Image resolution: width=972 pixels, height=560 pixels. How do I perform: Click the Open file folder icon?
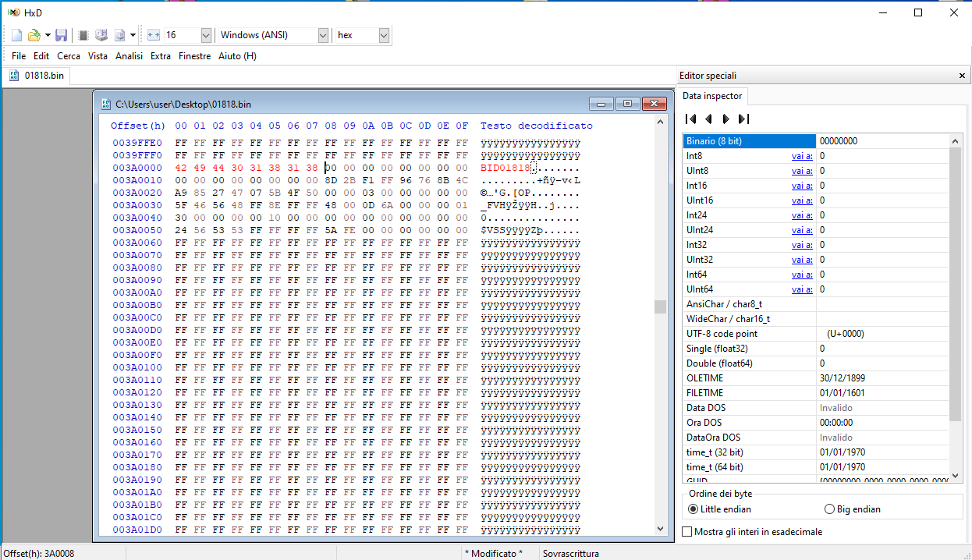34,35
